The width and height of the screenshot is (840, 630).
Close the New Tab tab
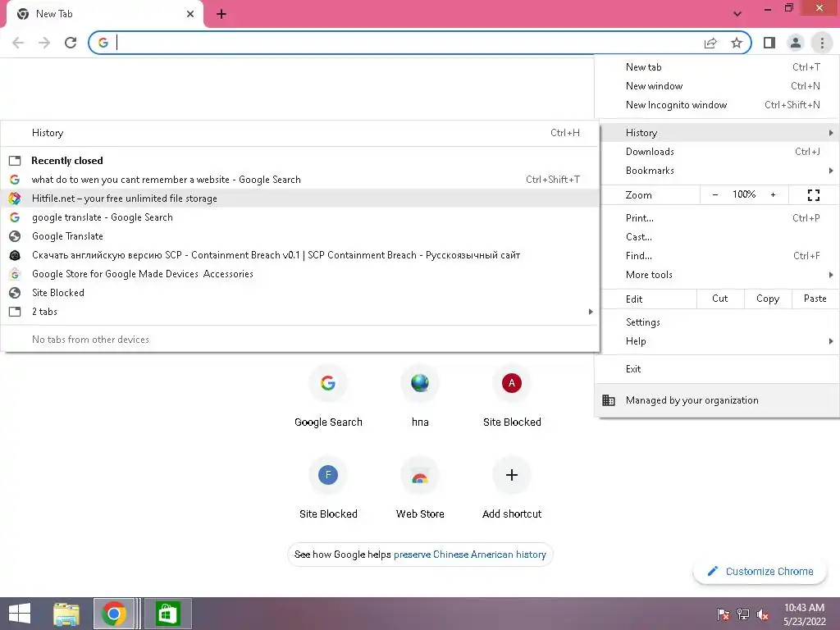pyautogui.click(x=190, y=14)
